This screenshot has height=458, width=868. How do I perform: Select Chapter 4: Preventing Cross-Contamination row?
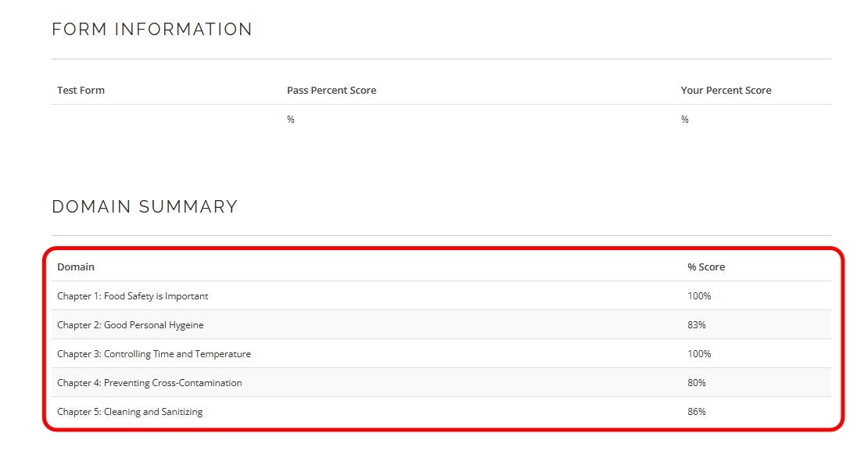149,383
